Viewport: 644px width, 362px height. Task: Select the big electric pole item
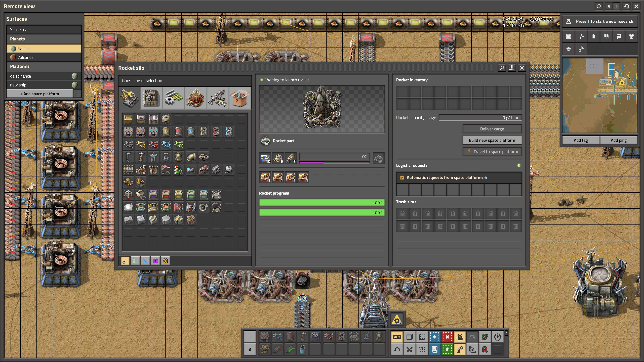[153, 157]
